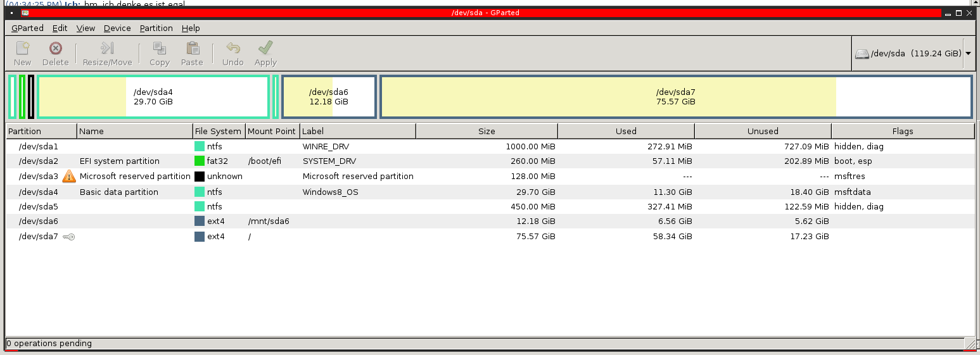Select the /dev/sda1 partition row
This screenshot has height=355, width=980.
click(x=490, y=146)
